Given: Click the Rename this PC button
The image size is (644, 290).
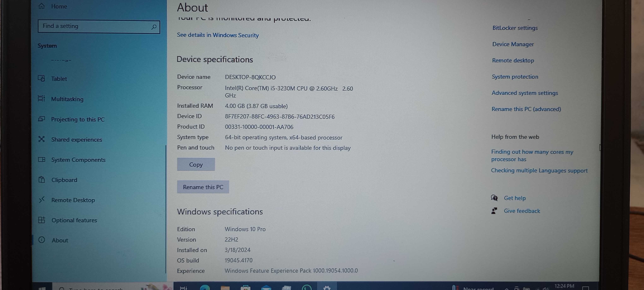Looking at the screenshot, I should tap(203, 187).
